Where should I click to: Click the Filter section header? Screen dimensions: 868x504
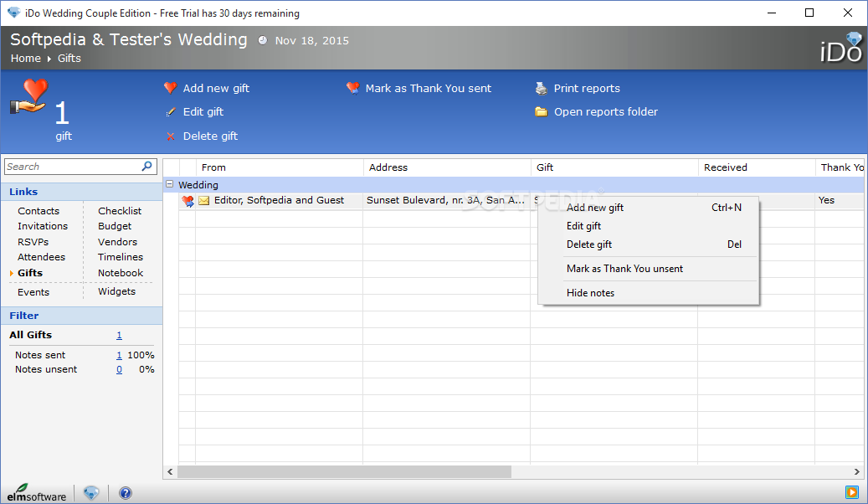(x=81, y=316)
